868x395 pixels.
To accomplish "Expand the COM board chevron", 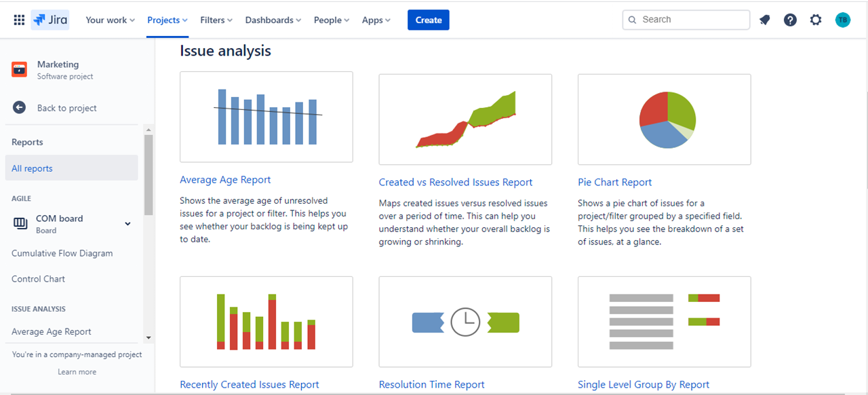I will point(127,223).
